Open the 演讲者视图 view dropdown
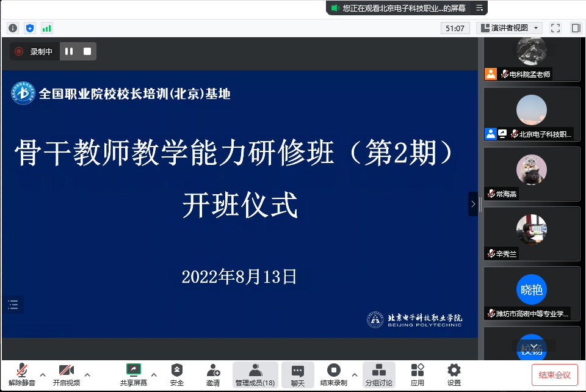Image resolution: width=586 pixels, height=392 pixels. tap(510, 28)
